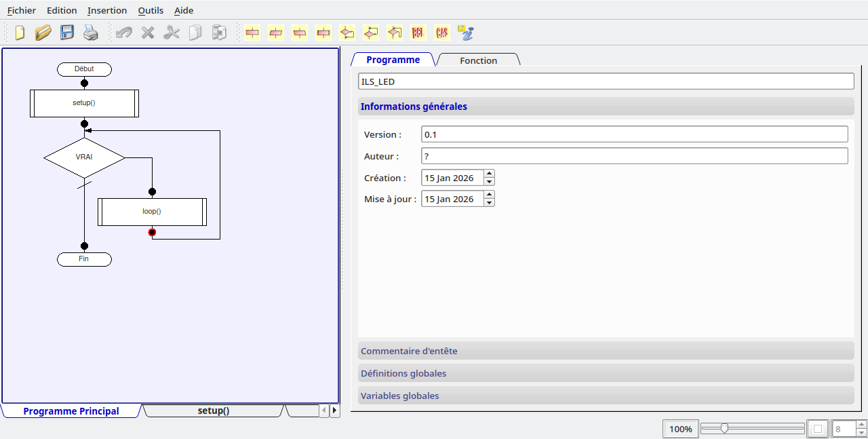Collapse the Informations générales section
The height and width of the screenshot is (439, 868).
pos(606,107)
